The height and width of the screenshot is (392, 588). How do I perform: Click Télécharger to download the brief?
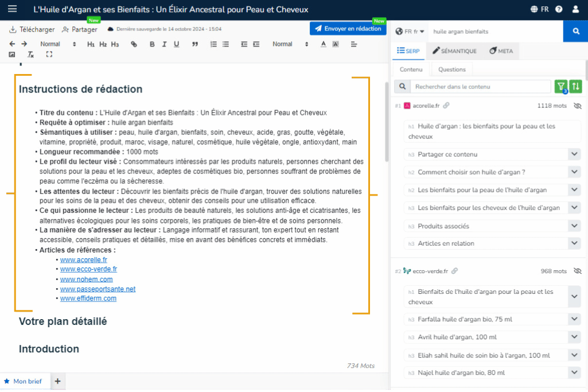coord(32,29)
